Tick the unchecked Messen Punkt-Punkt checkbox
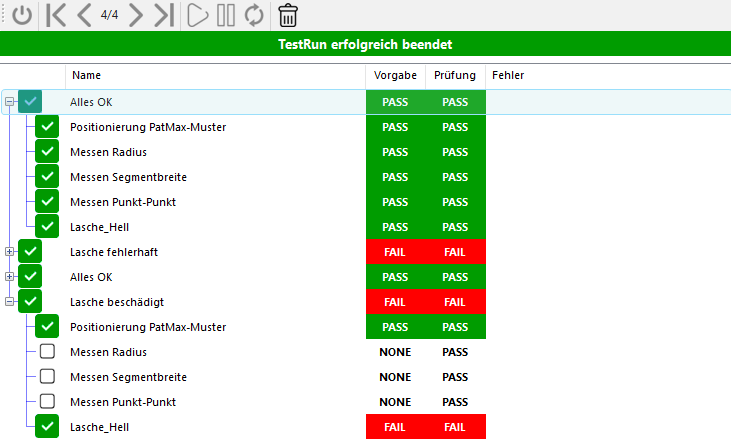The height and width of the screenshot is (444, 731). [47, 402]
